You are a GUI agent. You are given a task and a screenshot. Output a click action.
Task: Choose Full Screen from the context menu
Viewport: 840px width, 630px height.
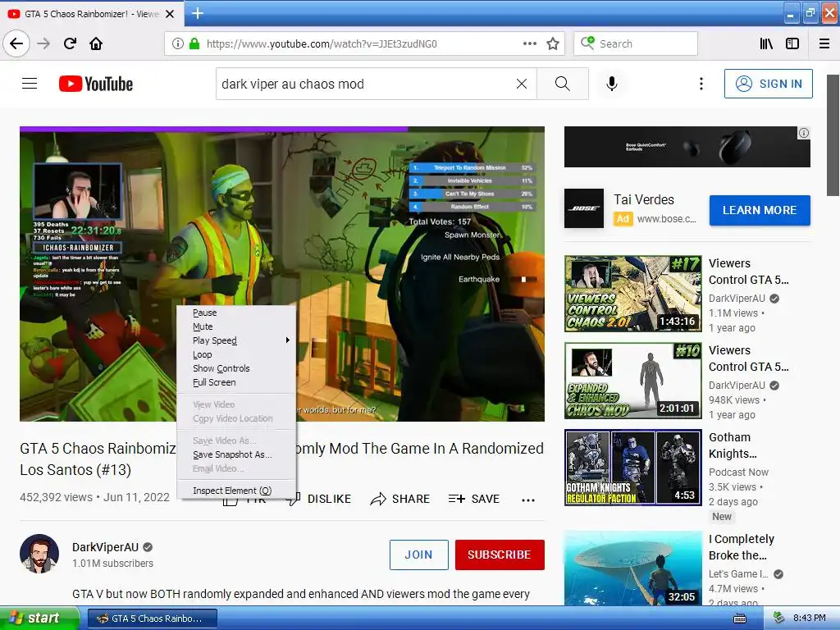click(236, 382)
